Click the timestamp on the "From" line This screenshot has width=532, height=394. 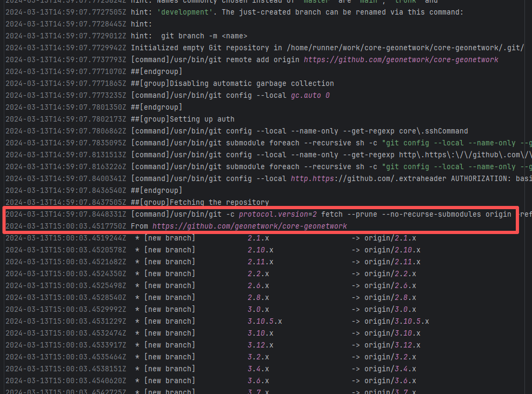[x=65, y=226]
